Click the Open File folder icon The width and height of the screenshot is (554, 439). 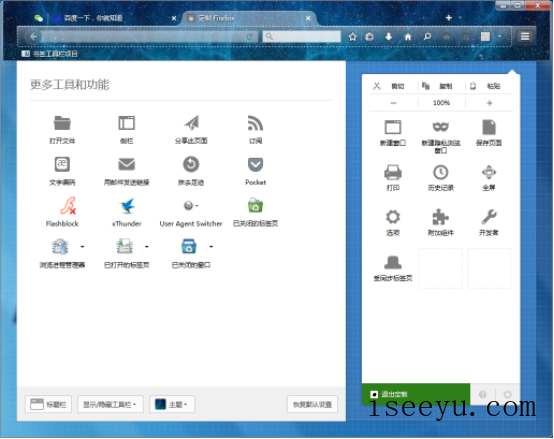click(x=62, y=123)
